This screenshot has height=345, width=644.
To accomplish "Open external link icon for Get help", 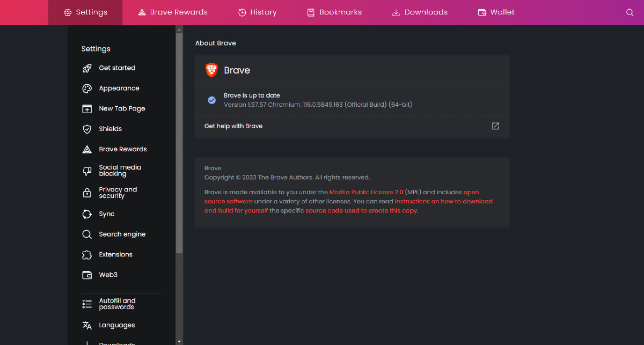I will [495, 126].
